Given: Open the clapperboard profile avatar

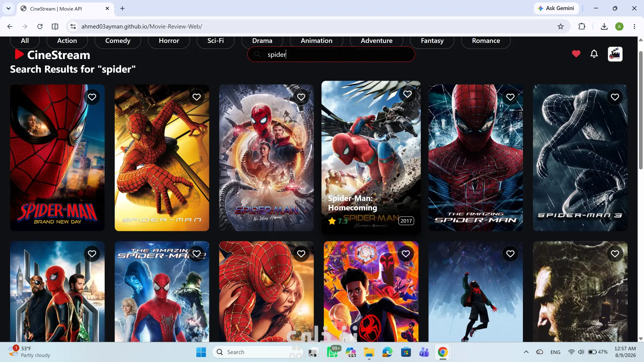Looking at the screenshot, I should point(615,54).
